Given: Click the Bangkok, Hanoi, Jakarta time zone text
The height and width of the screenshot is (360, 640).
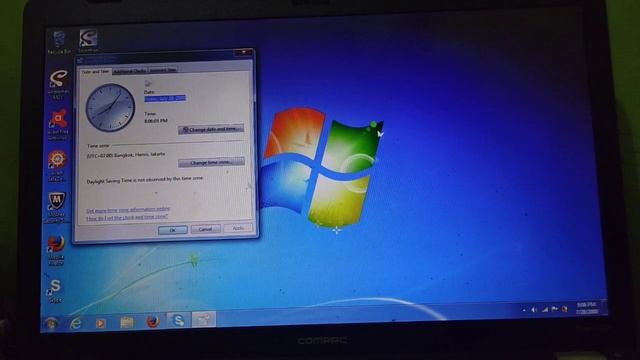Looking at the screenshot, I should pyautogui.click(x=126, y=155).
